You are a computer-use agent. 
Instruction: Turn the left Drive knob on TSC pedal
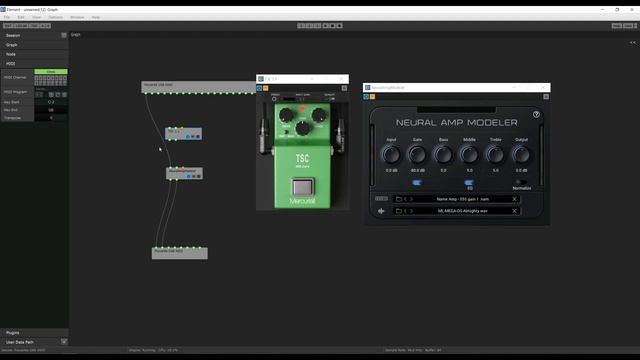(286, 116)
